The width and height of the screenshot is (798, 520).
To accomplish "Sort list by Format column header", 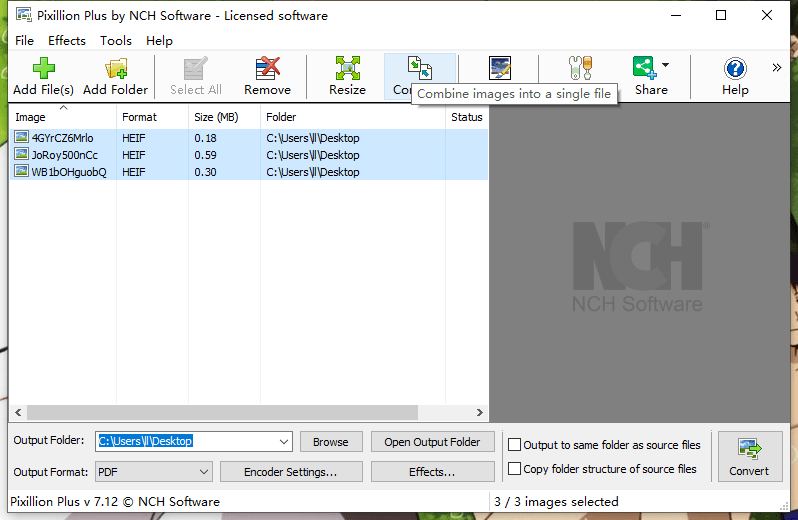I will click(153, 117).
